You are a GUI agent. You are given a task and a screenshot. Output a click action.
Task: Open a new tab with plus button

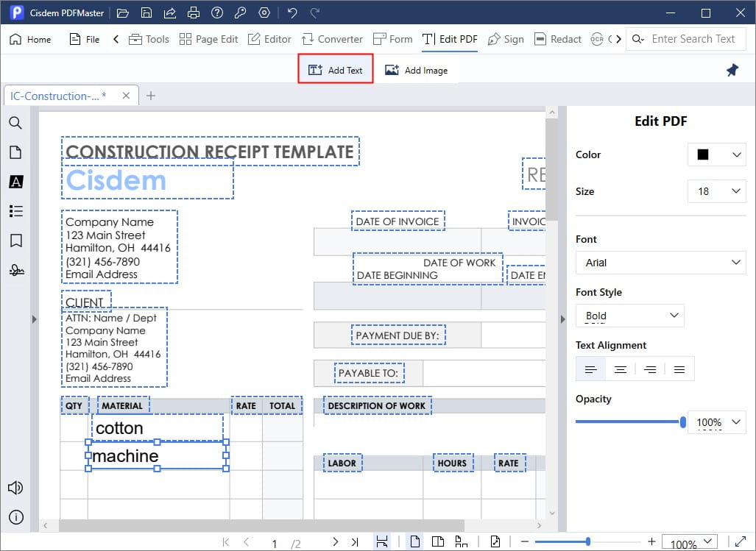point(151,96)
